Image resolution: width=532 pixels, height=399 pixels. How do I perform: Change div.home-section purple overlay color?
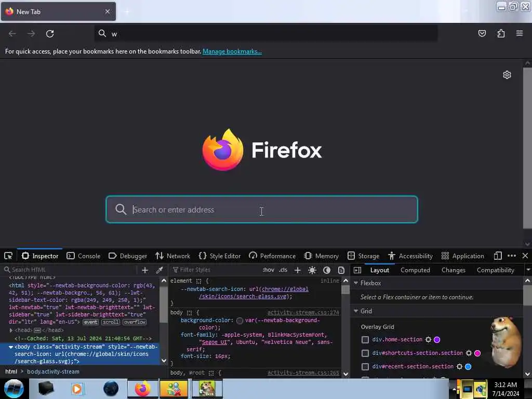pyautogui.click(x=437, y=340)
